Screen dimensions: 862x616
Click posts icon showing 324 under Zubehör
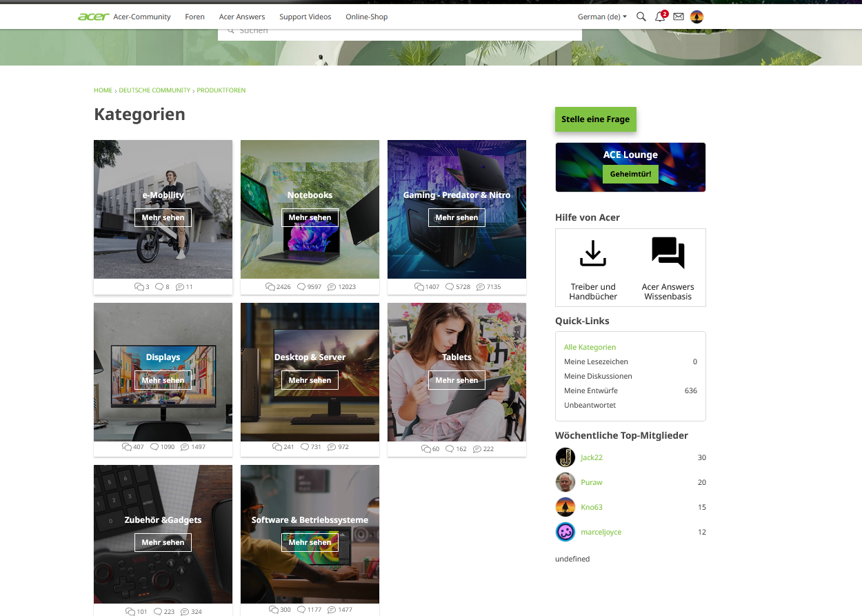click(x=185, y=612)
